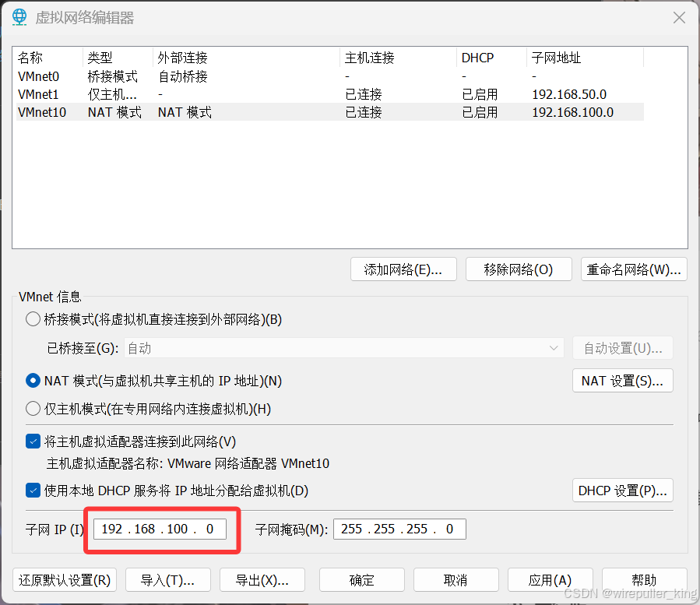The image size is (700, 605).
Task: Click 已启用 DHCP cell in VMnet1 row
Action: point(480,94)
